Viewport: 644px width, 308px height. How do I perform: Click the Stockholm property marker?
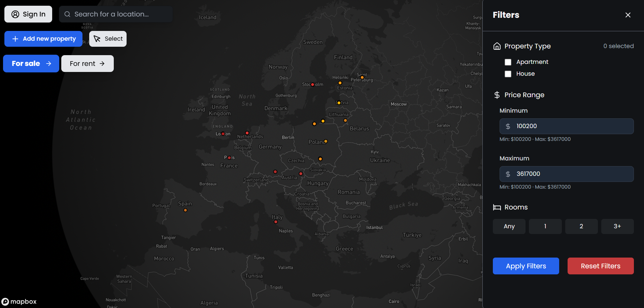(x=313, y=85)
